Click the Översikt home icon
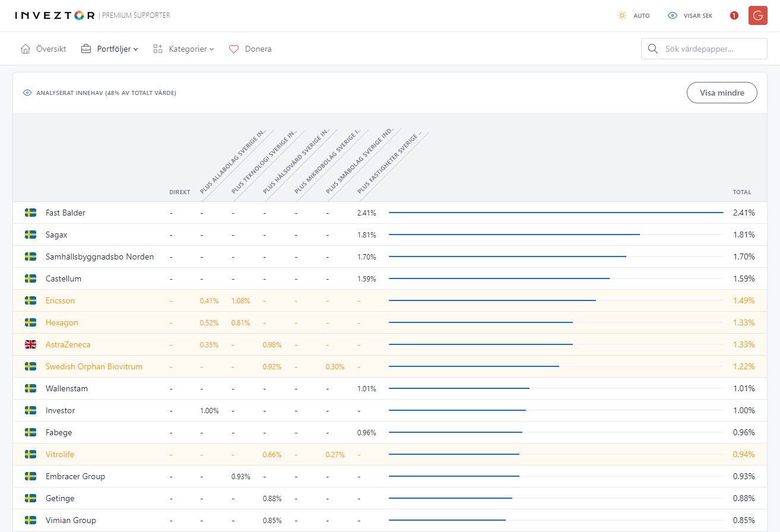 point(26,49)
